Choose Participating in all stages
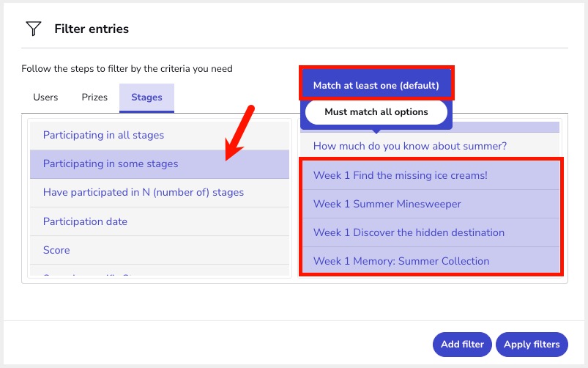This screenshot has height=368, width=588. [x=103, y=135]
